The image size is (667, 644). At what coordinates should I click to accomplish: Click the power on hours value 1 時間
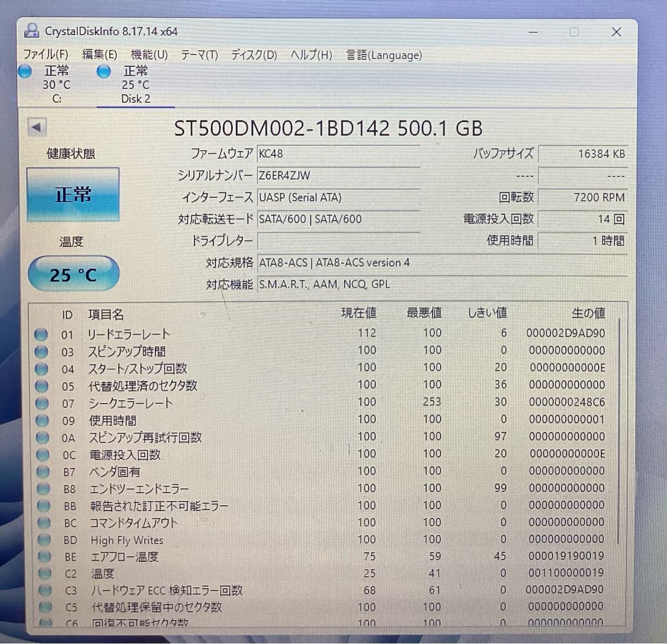pyautogui.click(x=583, y=241)
